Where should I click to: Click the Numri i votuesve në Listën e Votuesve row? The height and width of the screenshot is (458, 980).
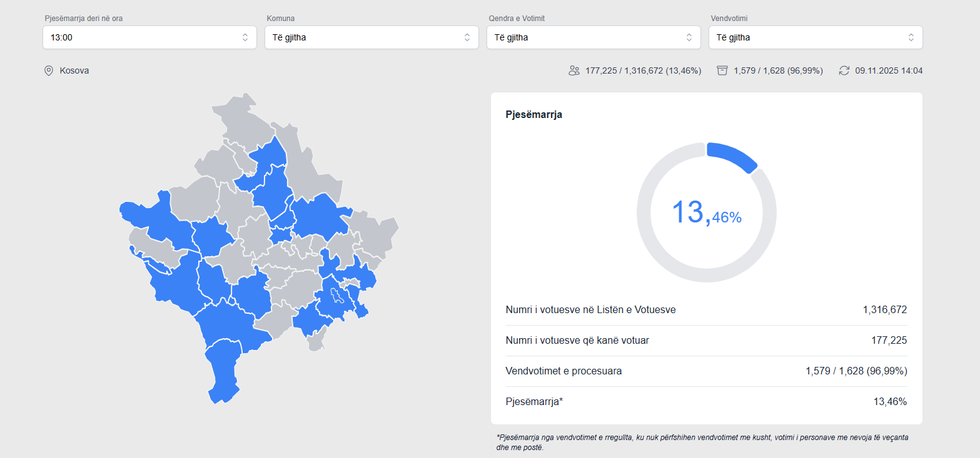point(706,310)
